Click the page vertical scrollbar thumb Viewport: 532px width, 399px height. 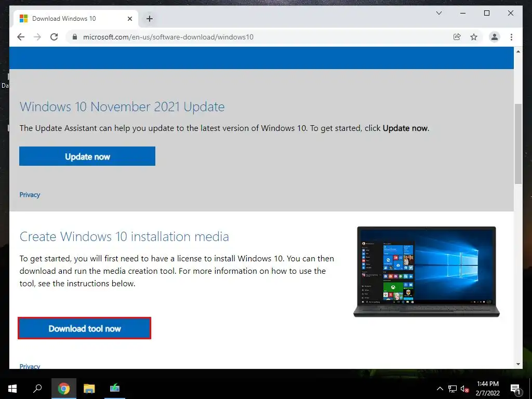click(x=518, y=144)
